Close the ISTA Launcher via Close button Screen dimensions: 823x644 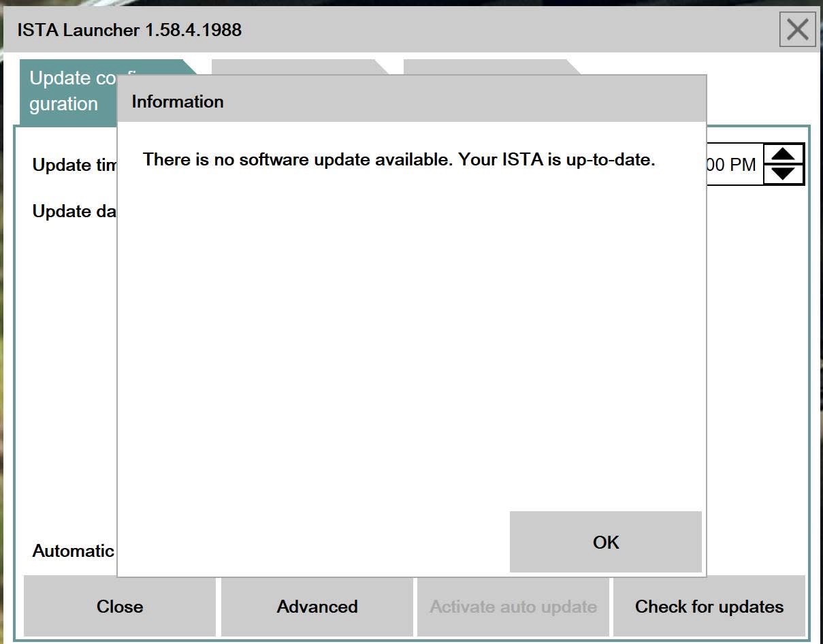(120, 606)
